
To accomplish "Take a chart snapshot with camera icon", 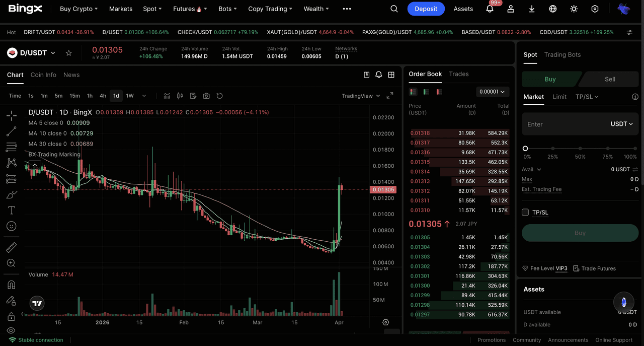I will pyautogui.click(x=206, y=96).
